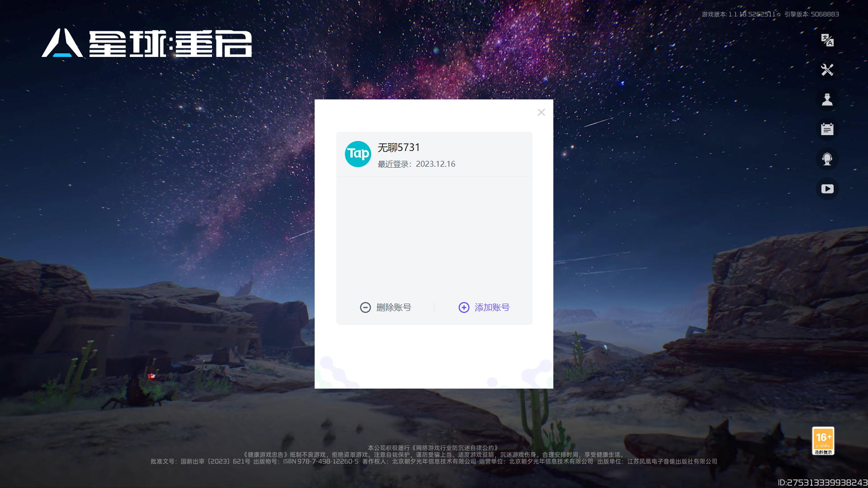Click the 星球:重启 game logo
Viewport: 868px width, 488px height.
coord(147,43)
